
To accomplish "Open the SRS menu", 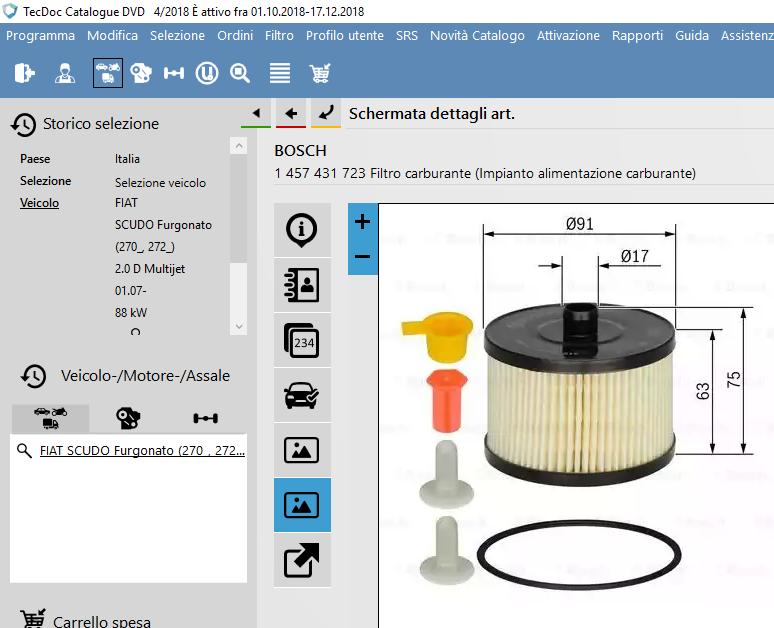I will 407,36.
